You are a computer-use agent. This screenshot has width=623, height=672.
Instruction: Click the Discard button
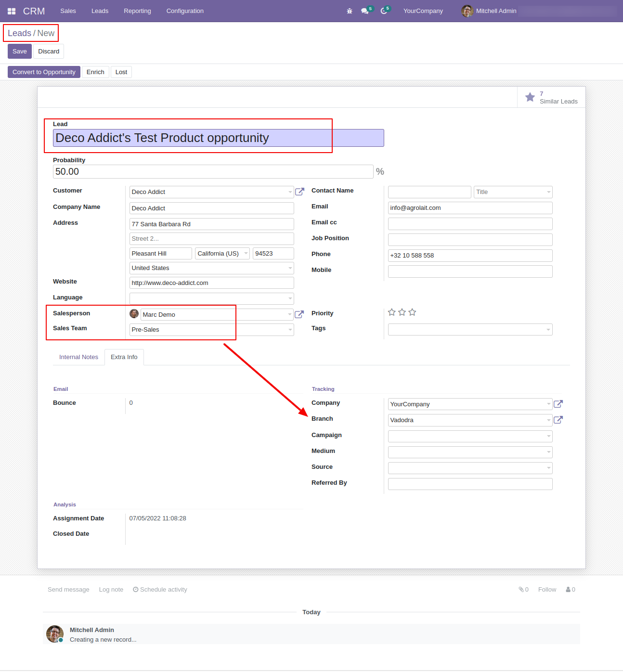coord(49,52)
